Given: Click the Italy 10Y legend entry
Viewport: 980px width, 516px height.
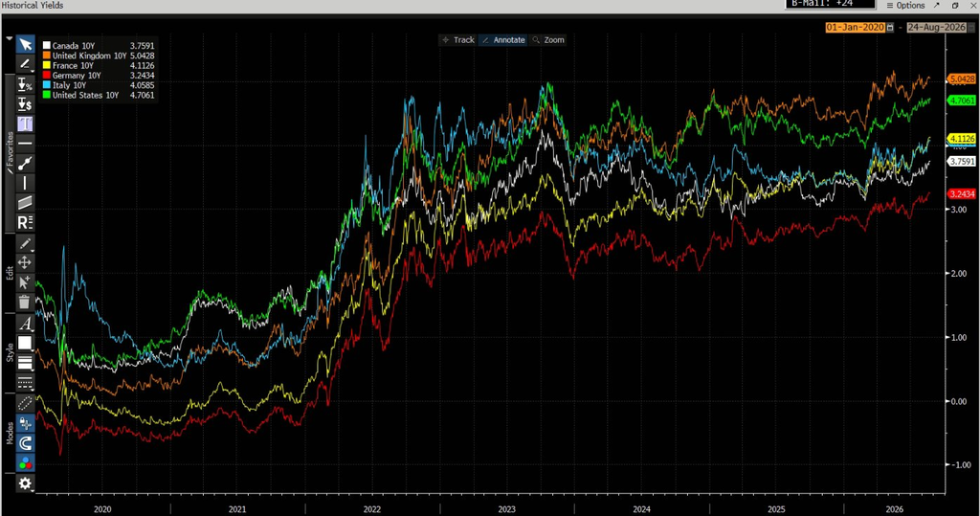Looking at the screenshot, I should (x=99, y=85).
